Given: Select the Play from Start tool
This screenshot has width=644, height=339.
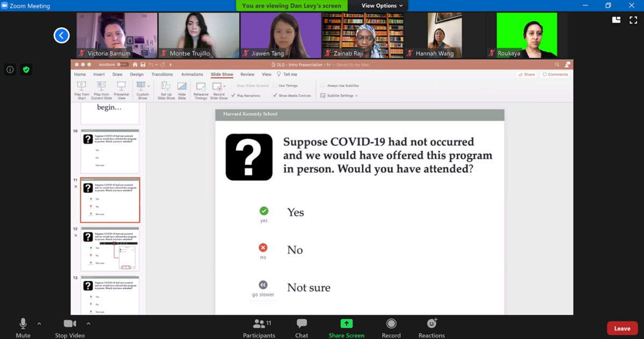Looking at the screenshot, I should coord(81,90).
